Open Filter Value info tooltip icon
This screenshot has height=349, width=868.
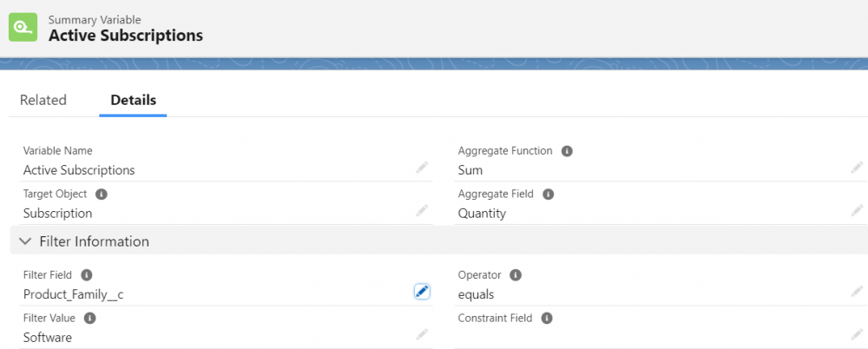click(89, 319)
